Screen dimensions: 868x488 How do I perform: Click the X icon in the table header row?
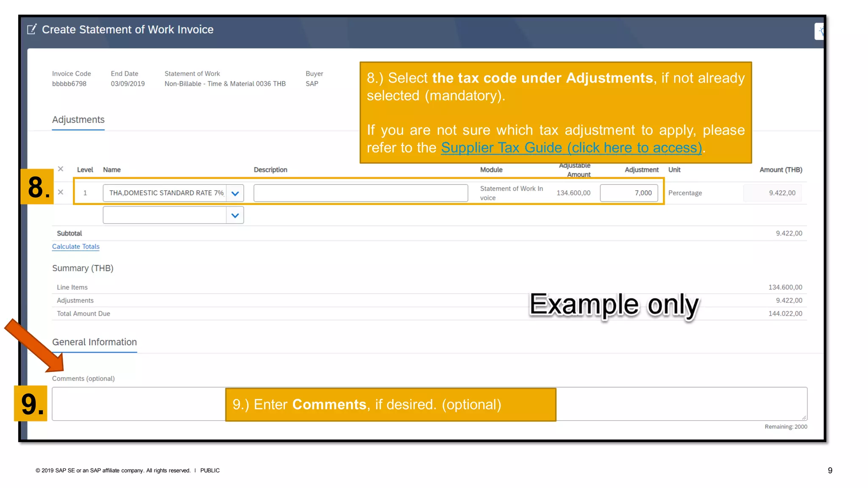(61, 169)
